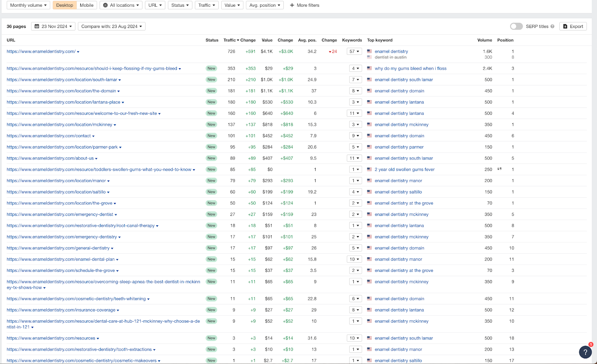
Task: Click the URL column header
Action: pos(11,40)
